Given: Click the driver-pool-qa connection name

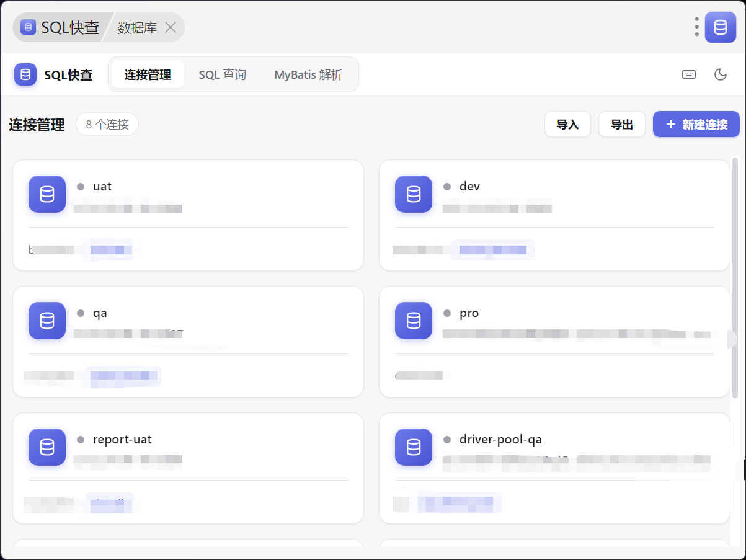Looking at the screenshot, I should pyautogui.click(x=500, y=439).
